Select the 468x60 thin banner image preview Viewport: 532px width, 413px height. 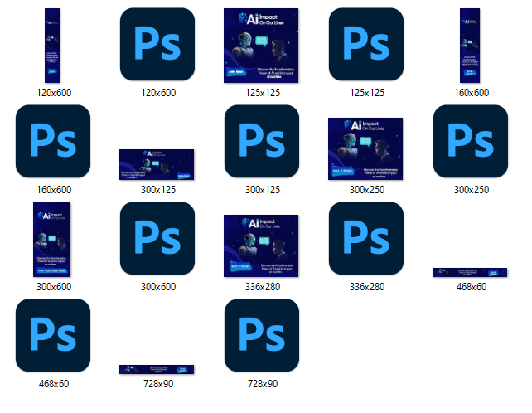pyautogui.click(x=470, y=272)
